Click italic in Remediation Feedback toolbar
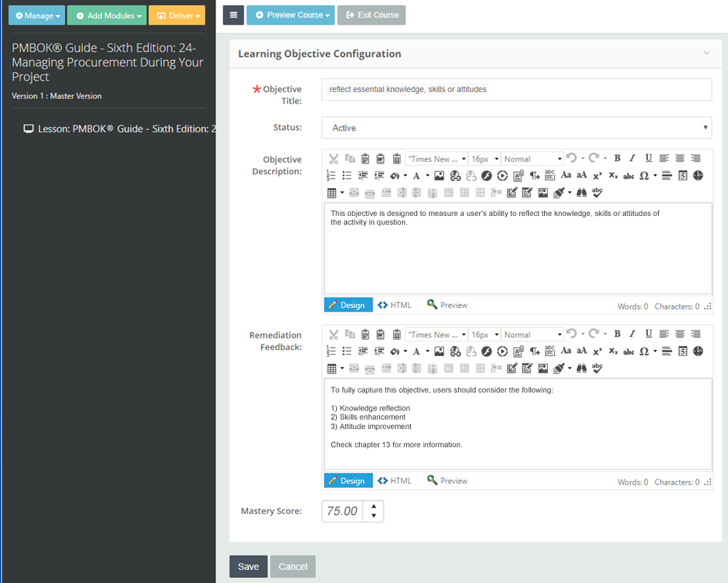 tap(632, 334)
